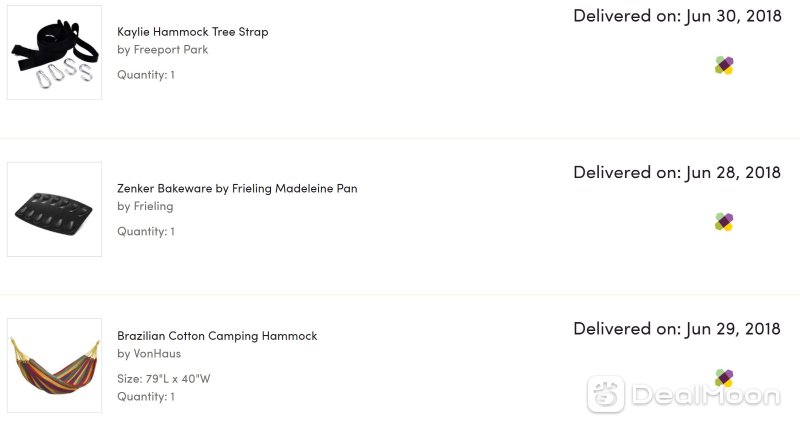The image size is (800, 427).
Task: Open the Kaylie Hammock Tree Strap link
Action: tap(192, 32)
